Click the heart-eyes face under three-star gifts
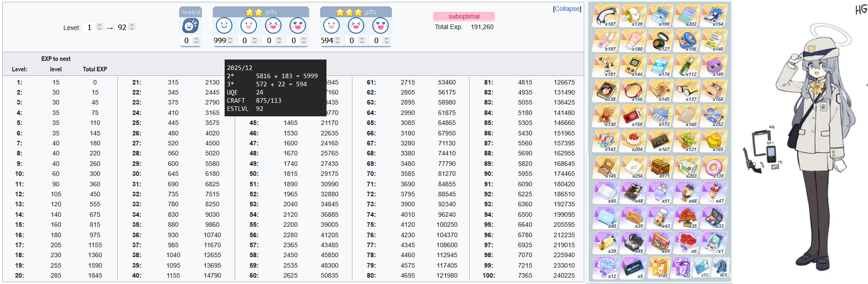Image resolution: width=868 pixels, height=284 pixels. (381, 26)
